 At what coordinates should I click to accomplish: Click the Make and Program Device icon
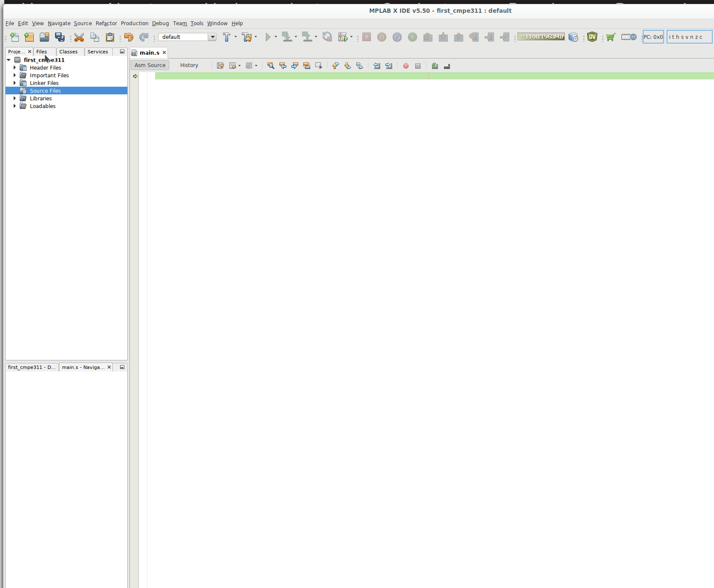tap(287, 37)
